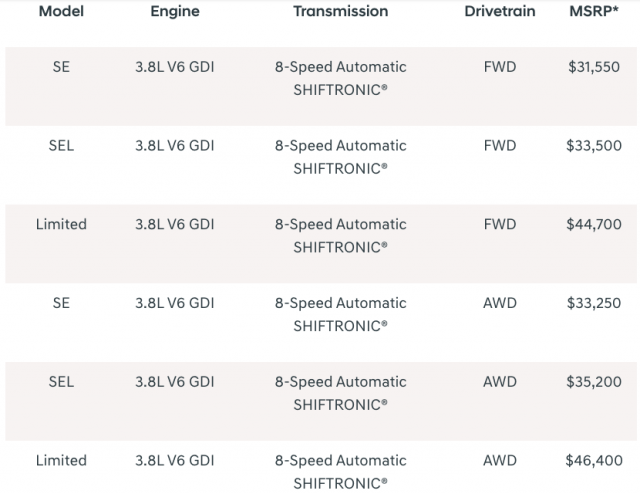Click SE model name in $31,550 row

(61, 67)
